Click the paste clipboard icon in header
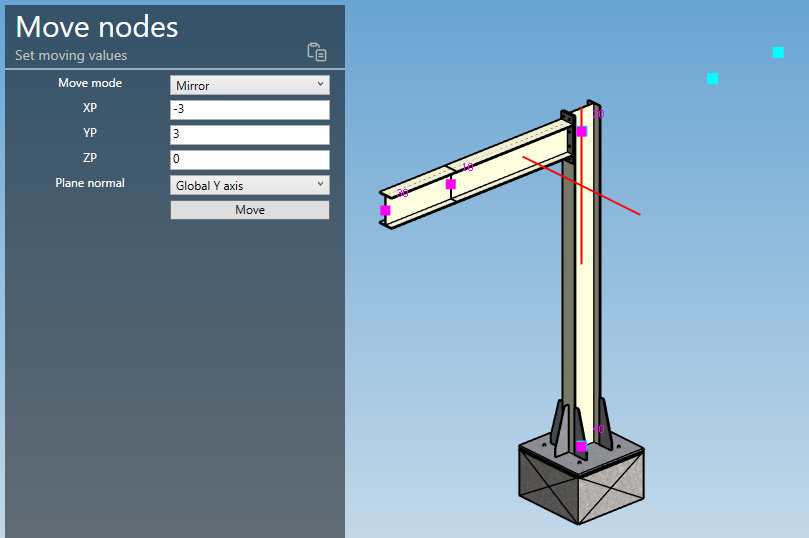The height and width of the screenshot is (538, 809). coord(317,52)
